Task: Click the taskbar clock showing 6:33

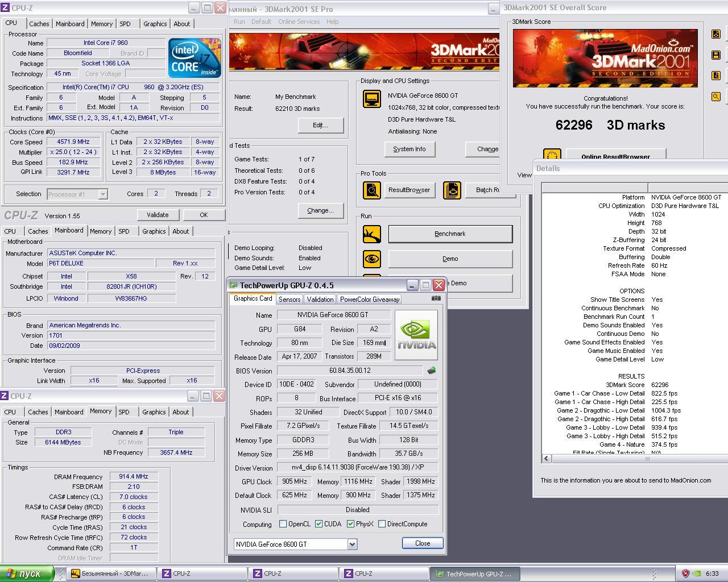Action: coord(712,573)
